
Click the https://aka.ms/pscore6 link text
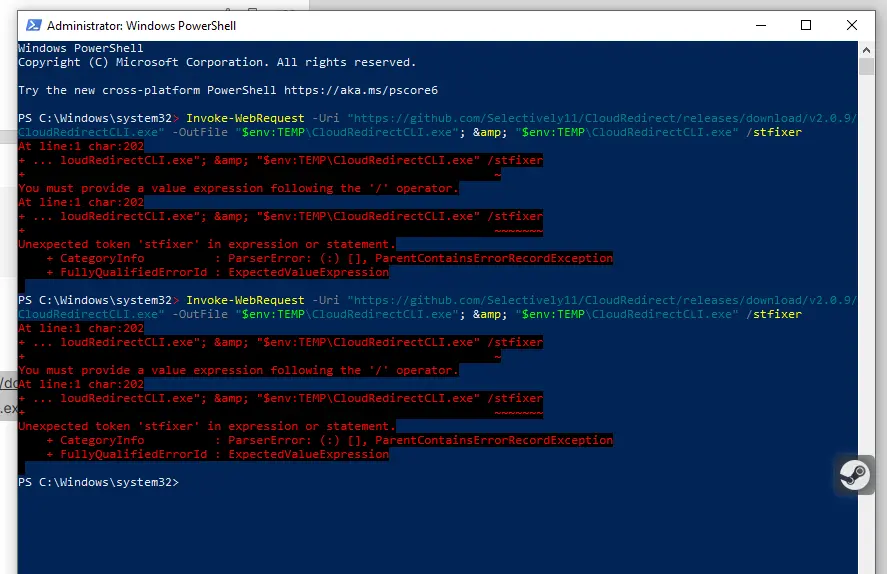pyautogui.click(x=361, y=90)
